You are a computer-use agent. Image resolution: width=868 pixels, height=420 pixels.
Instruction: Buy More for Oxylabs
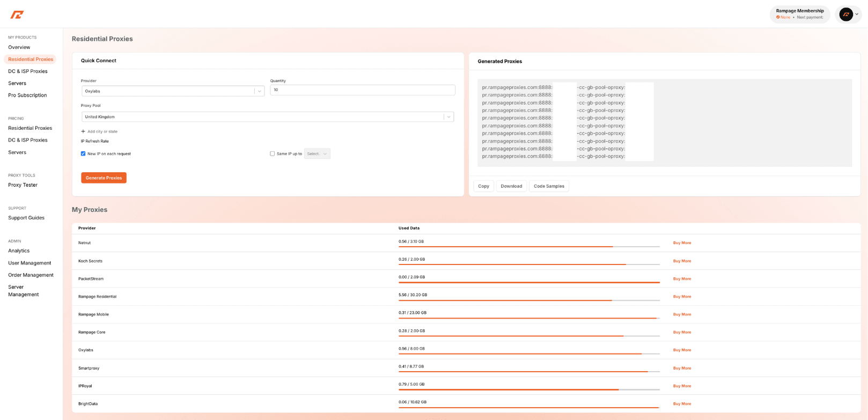[682, 350]
